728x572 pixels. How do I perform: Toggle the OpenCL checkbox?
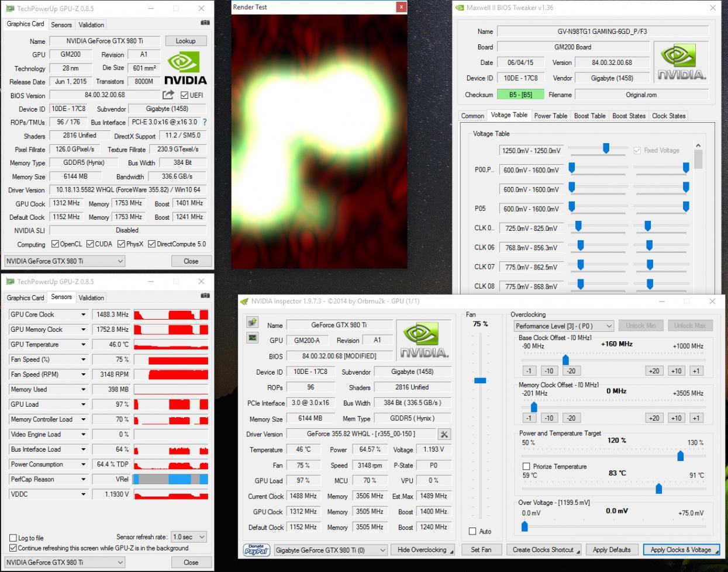coord(55,244)
